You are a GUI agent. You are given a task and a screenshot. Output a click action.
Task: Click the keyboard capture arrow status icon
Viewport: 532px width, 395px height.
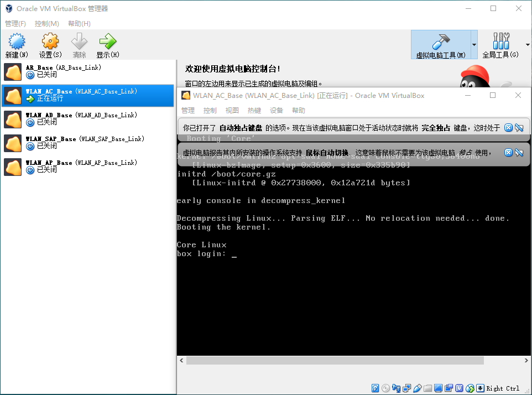480,388
